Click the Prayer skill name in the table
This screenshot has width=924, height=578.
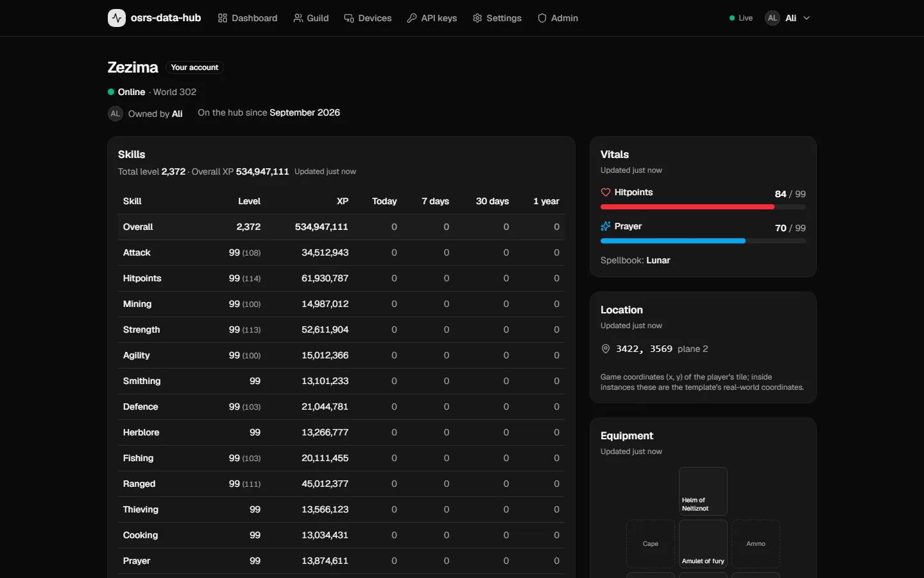coord(137,561)
